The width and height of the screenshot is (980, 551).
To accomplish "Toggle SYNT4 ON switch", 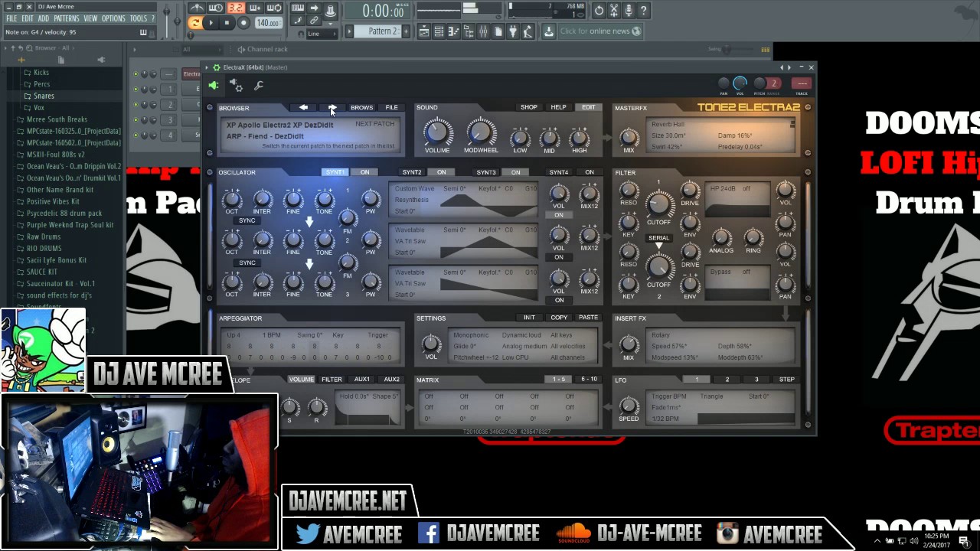I will [x=590, y=172].
